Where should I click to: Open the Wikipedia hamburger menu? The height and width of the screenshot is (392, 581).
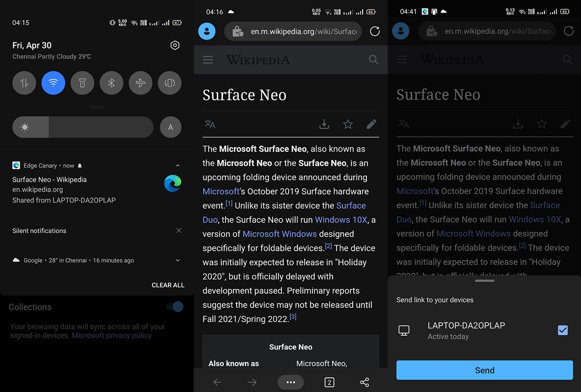coord(208,59)
